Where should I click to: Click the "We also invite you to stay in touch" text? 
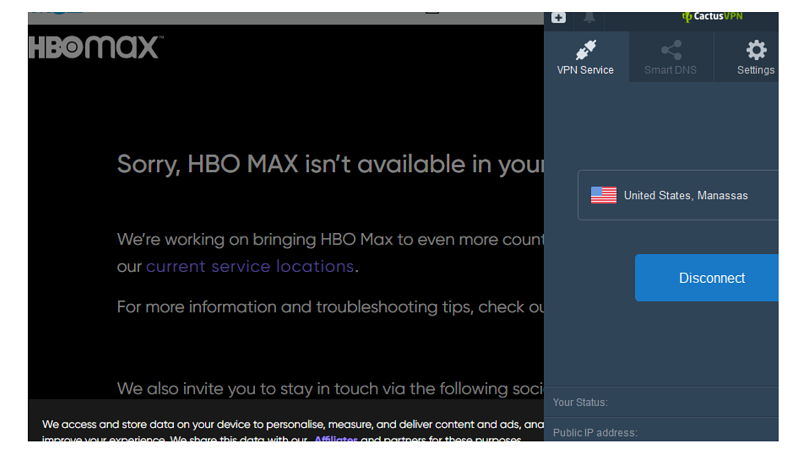pos(331,389)
